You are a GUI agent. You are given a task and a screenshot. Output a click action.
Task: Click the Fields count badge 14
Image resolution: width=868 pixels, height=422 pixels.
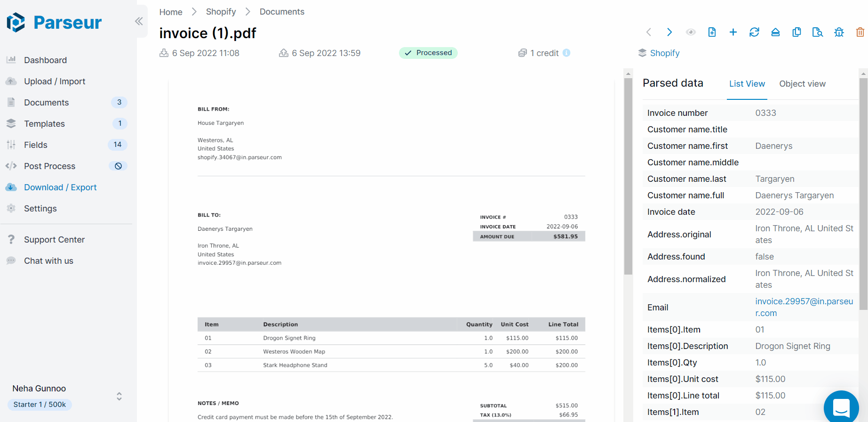[x=118, y=145]
